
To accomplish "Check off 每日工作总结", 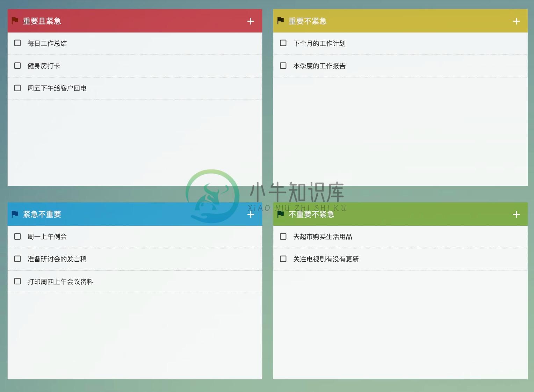I will 17,43.
